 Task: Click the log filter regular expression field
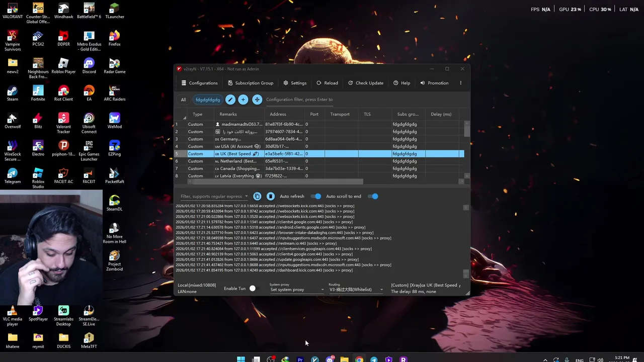click(211, 196)
